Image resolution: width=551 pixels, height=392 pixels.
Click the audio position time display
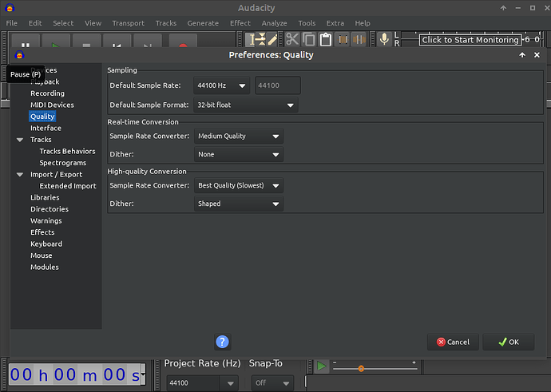point(77,374)
